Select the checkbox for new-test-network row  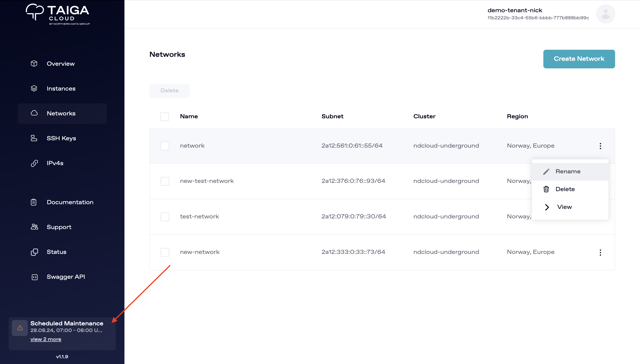click(x=165, y=181)
